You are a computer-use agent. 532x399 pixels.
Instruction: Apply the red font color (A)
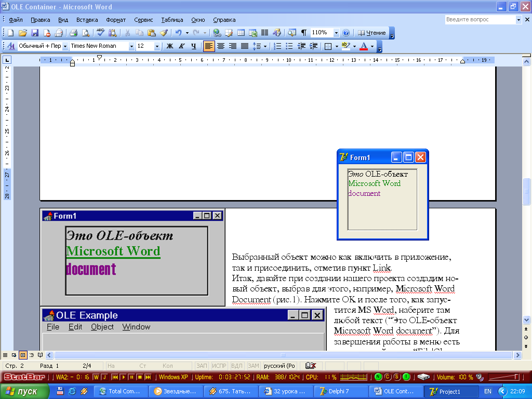[x=364, y=46]
